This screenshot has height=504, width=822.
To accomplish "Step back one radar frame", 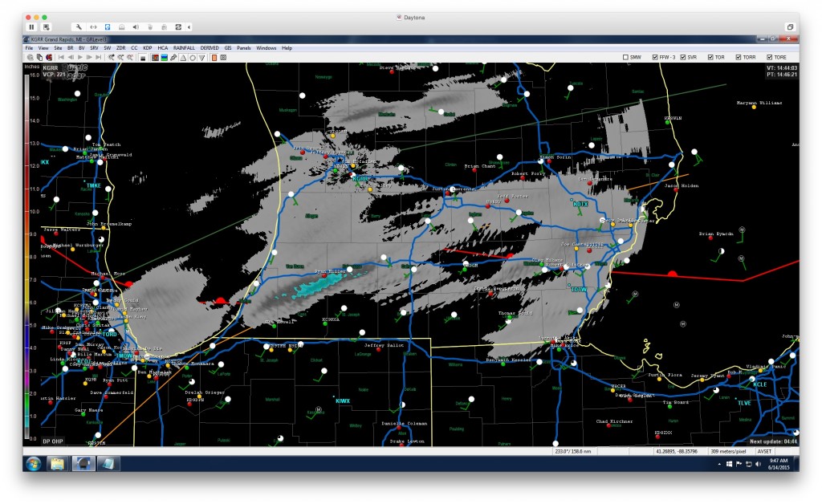I will click(x=71, y=57).
